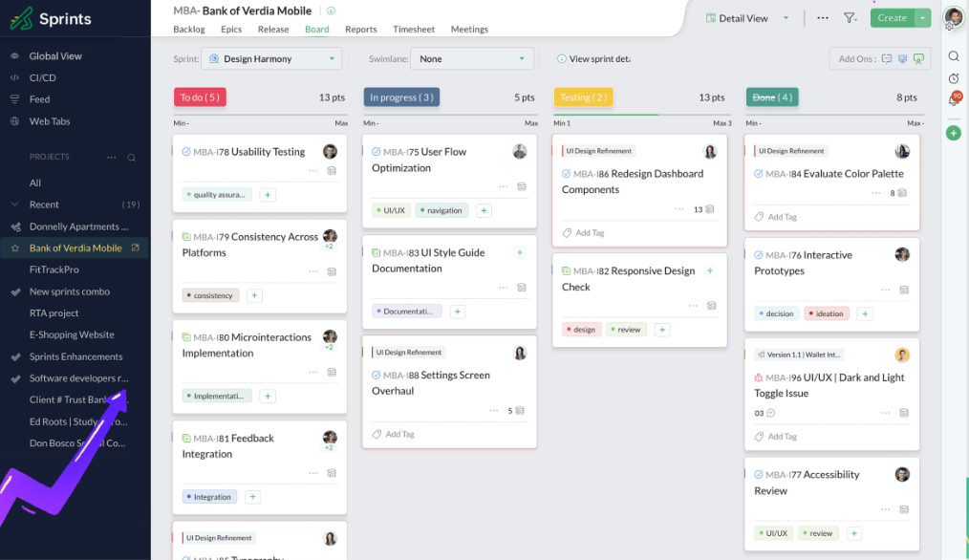Image resolution: width=969 pixels, height=560 pixels.
Task: Toggle status check on MBA-I88 card
Action: 376,375
